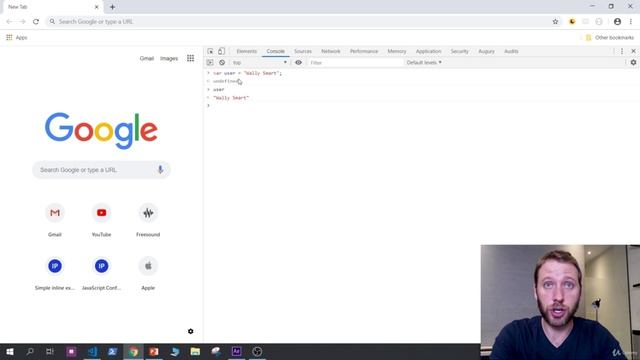
Task: Open console settings gear icon
Action: (633, 62)
